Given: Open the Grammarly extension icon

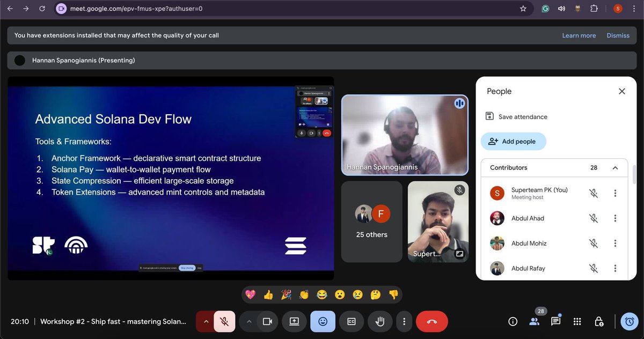Looking at the screenshot, I should (x=545, y=9).
